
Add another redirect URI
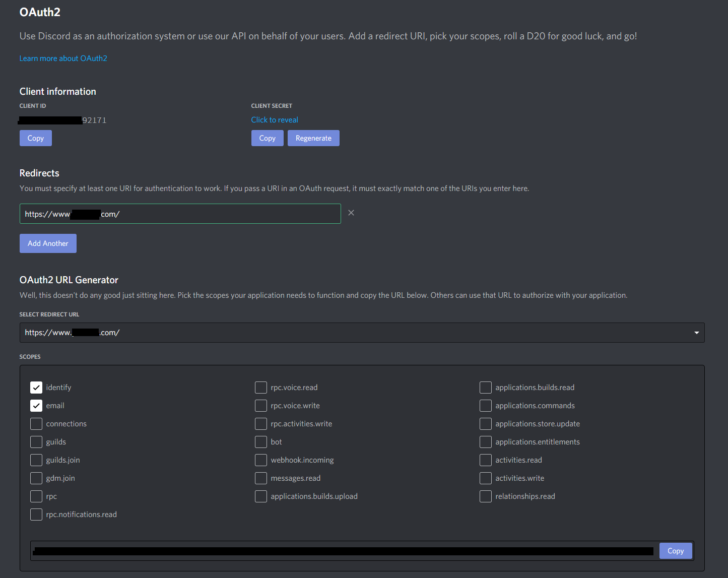48,243
